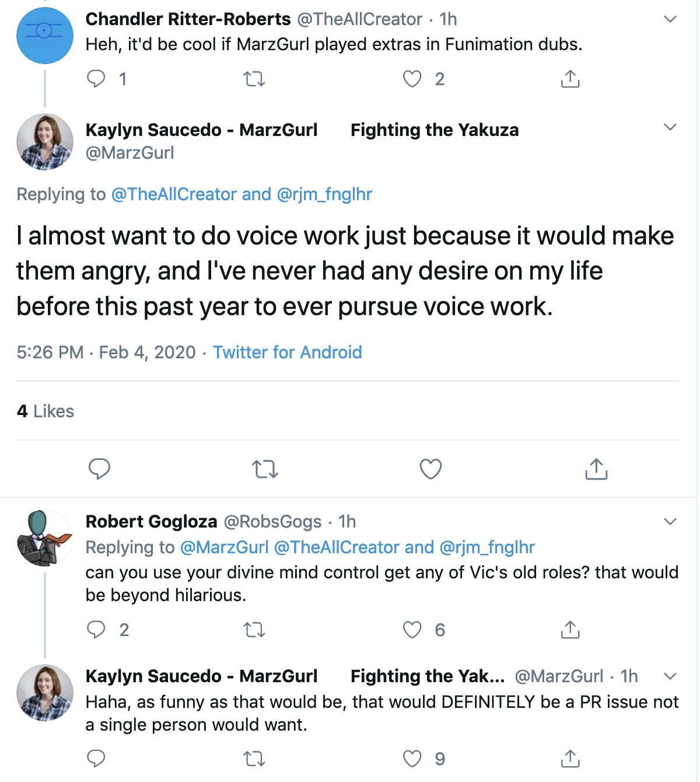The height and width of the screenshot is (782, 700).
Task: Open Robert Gogloza's profile avatar
Action: pos(45,538)
